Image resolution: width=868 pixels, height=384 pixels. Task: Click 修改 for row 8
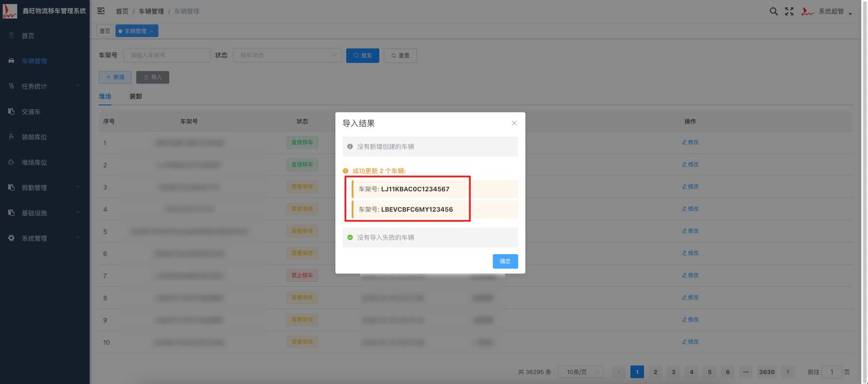[x=690, y=298]
